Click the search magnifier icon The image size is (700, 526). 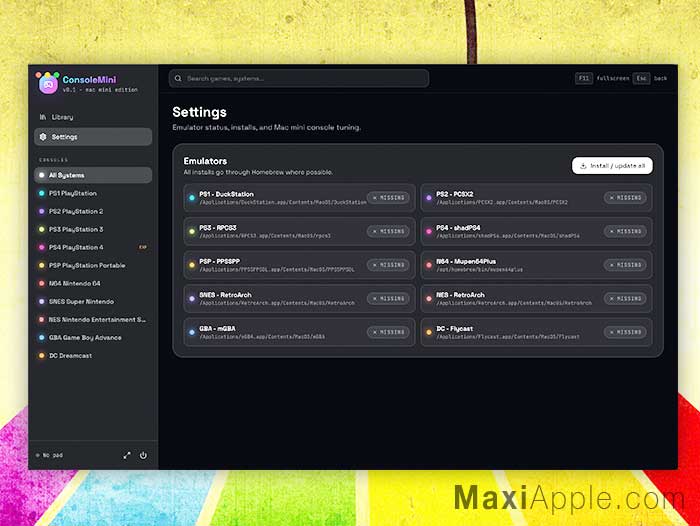(178, 79)
